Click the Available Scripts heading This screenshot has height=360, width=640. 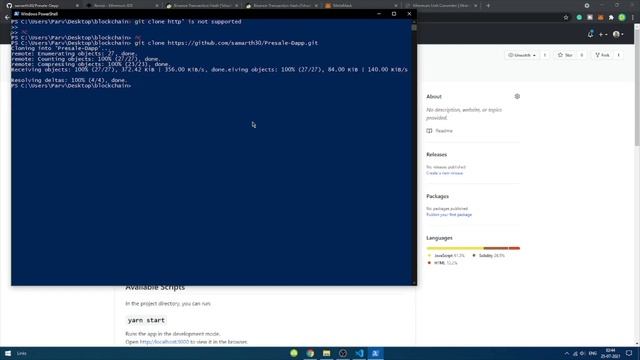(155, 287)
